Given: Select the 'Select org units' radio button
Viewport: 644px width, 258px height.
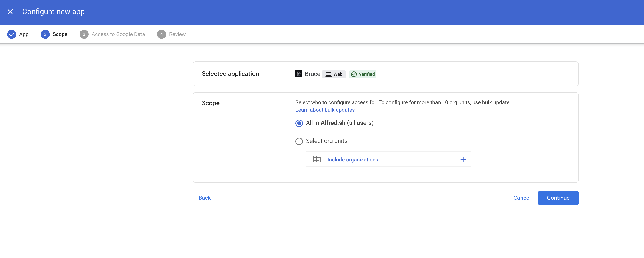Looking at the screenshot, I should click(x=299, y=141).
